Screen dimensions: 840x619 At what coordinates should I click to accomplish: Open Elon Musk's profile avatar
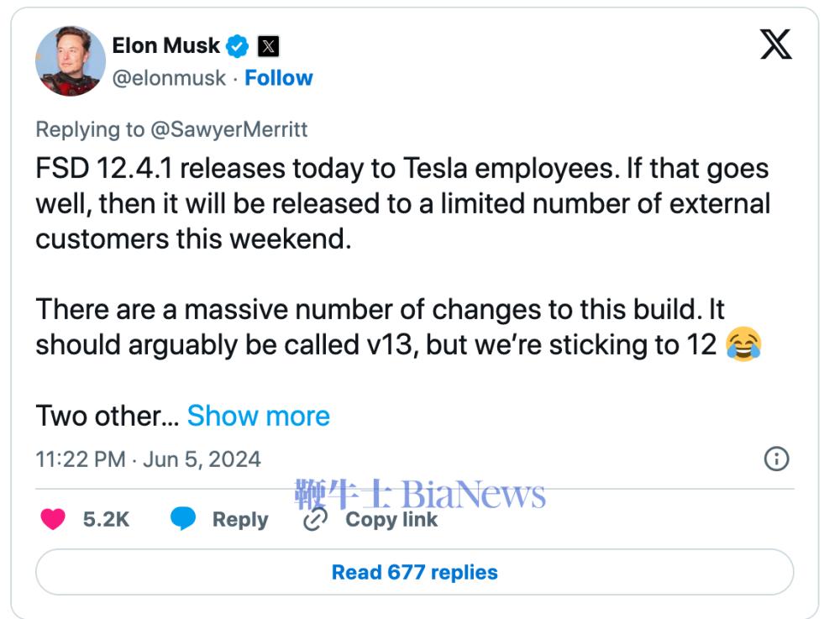70,61
